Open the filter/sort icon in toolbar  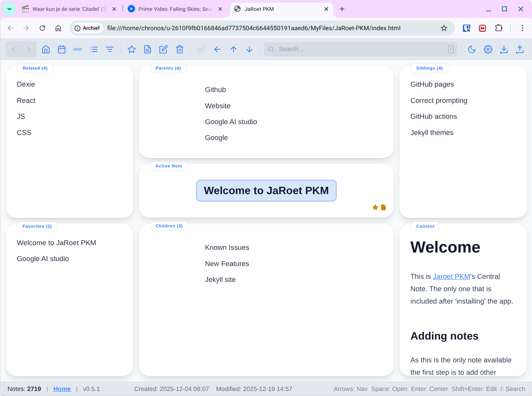[109, 49]
